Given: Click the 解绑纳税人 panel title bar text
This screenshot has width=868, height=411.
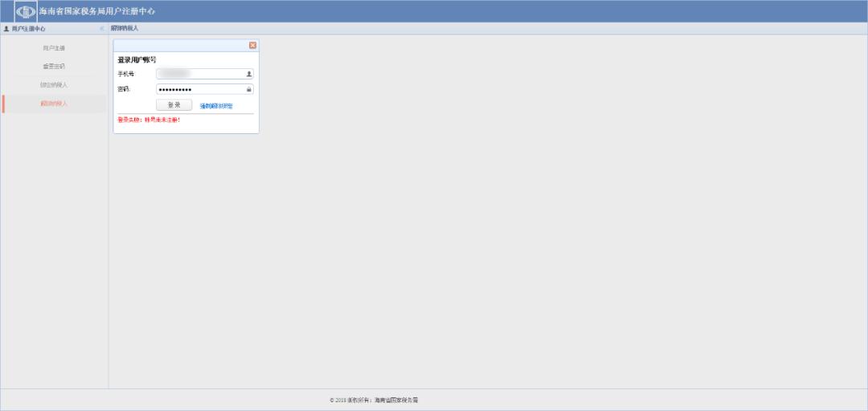Looking at the screenshot, I should (125, 28).
